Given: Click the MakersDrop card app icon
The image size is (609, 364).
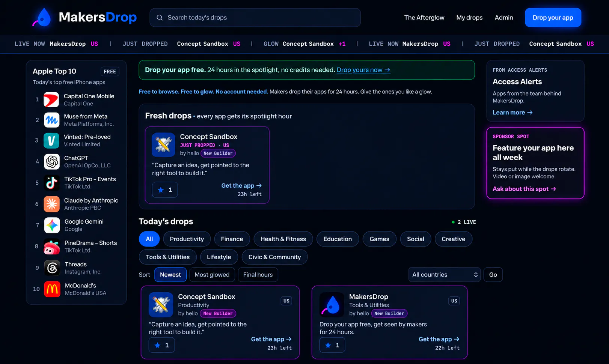Looking at the screenshot, I should pyautogui.click(x=332, y=305).
